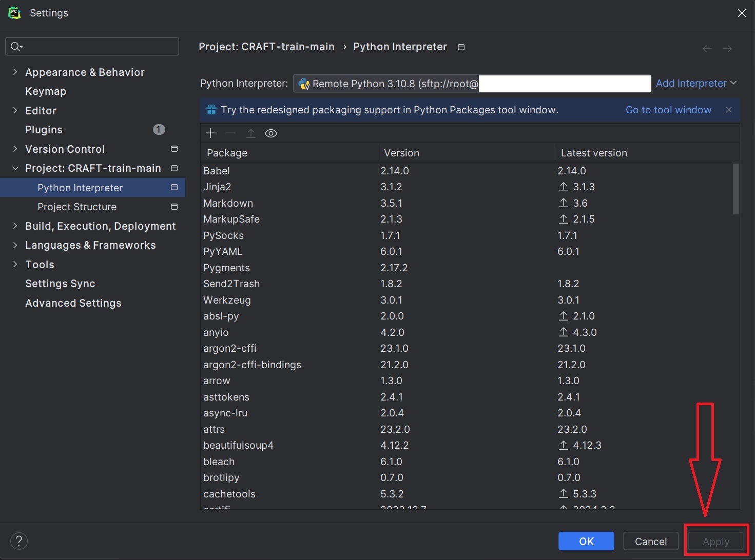Select the MarkupSafe package row
The width and height of the screenshot is (755, 560).
click(466, 219)
